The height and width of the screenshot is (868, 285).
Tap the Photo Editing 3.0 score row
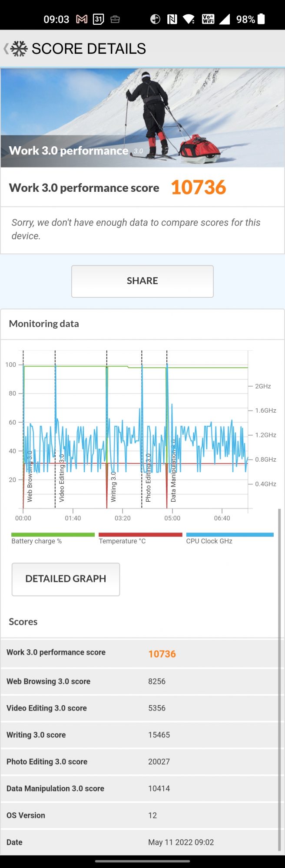[142, 762]
